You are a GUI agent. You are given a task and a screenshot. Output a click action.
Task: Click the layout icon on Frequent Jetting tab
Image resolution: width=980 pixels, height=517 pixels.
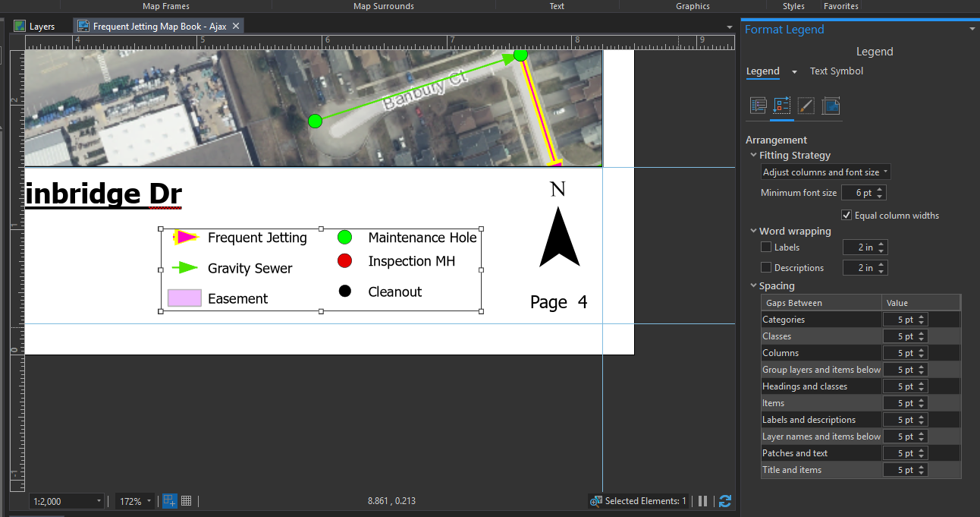(x=83, y=27)
